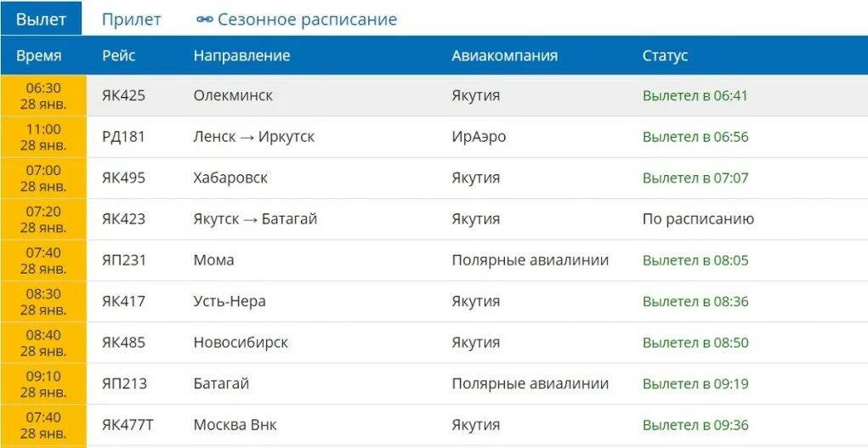Select the Вылет tab
The width and height of the screenshot is (868, 448).
pyautogui.click(x=41, y=20)
